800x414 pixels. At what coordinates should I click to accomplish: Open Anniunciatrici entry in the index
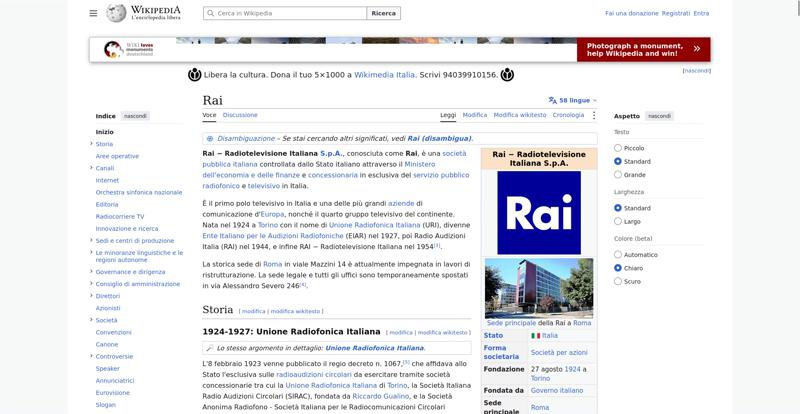[x=115, y=380]
